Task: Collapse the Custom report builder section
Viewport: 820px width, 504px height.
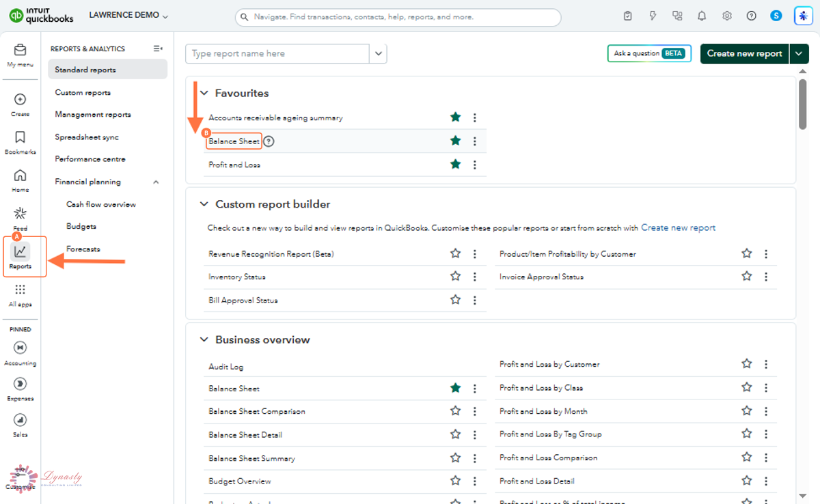Action: coord(204,204)
